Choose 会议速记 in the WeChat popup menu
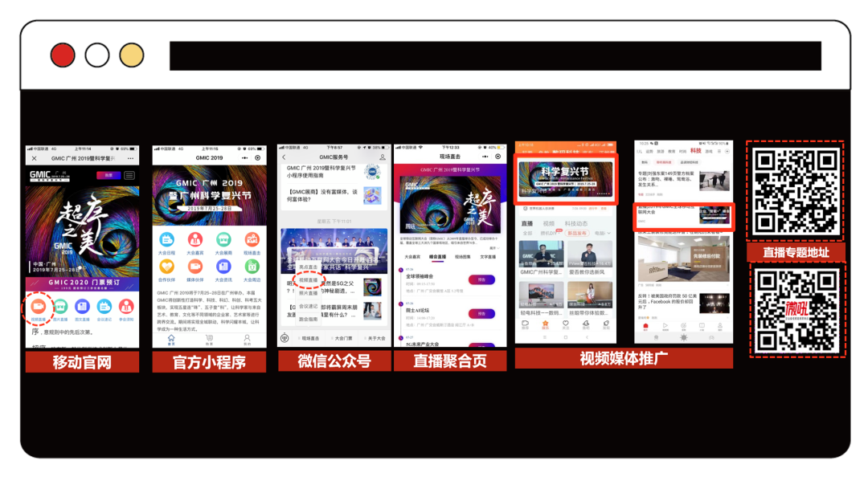Screen dimensions: 868x485 click(309, 307)
